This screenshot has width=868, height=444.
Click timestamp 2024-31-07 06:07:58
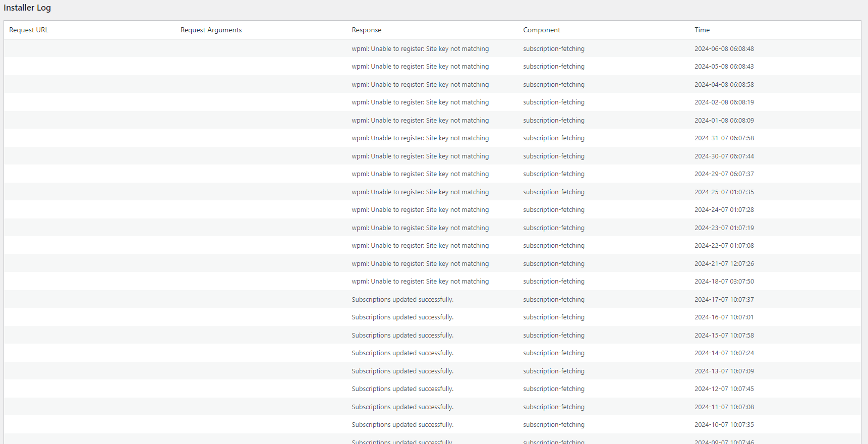[x=724, y=138]
